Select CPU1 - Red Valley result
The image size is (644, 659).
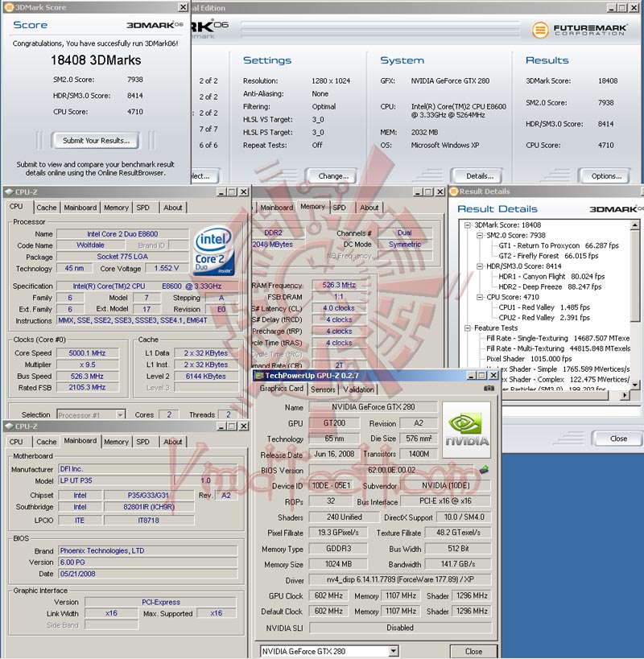[544, 307]
